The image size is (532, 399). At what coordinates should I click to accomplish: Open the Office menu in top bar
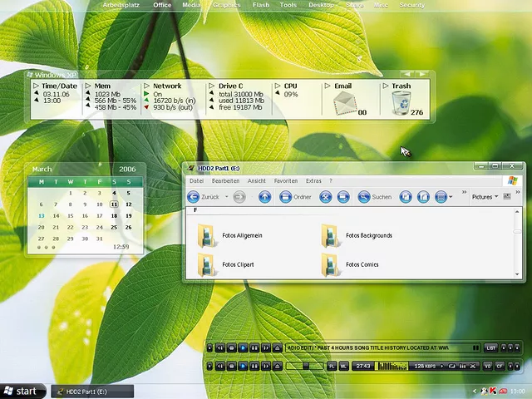coord(162,5)
